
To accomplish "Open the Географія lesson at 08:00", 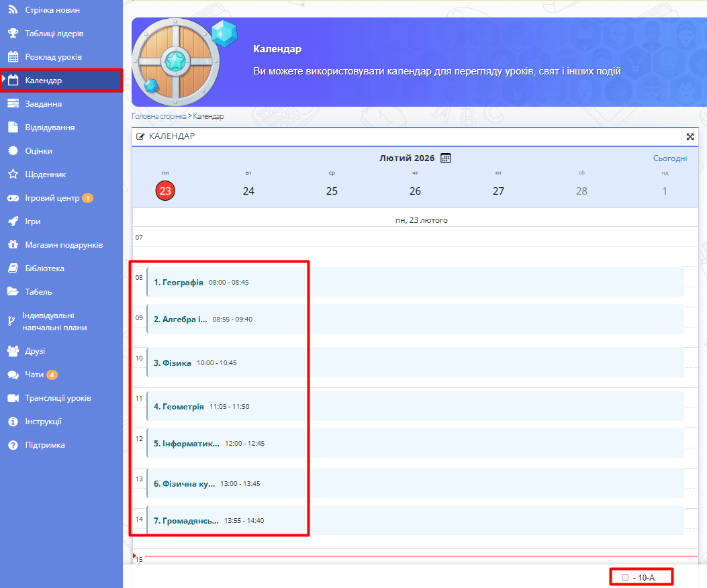I will click(179, 283).
